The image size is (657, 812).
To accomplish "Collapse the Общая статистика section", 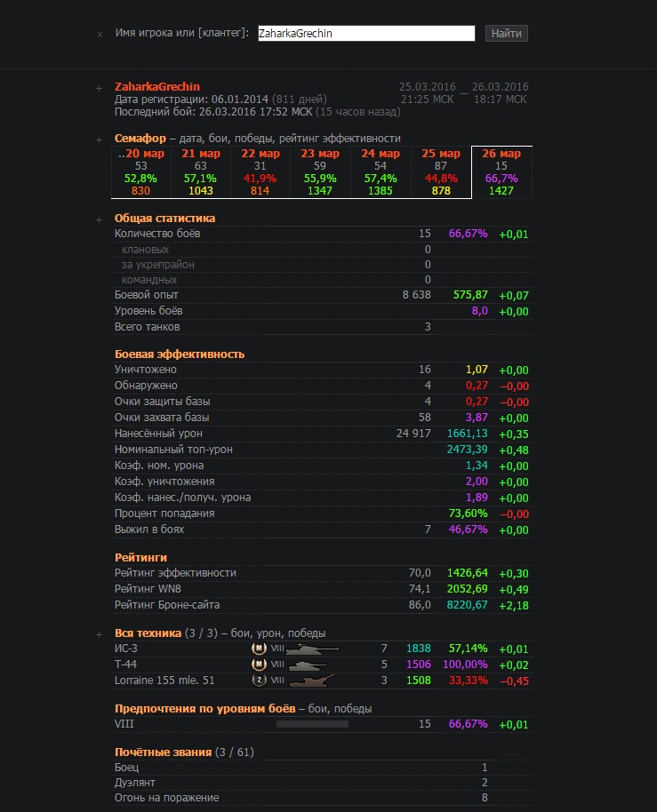I will [x=100, y=219].
